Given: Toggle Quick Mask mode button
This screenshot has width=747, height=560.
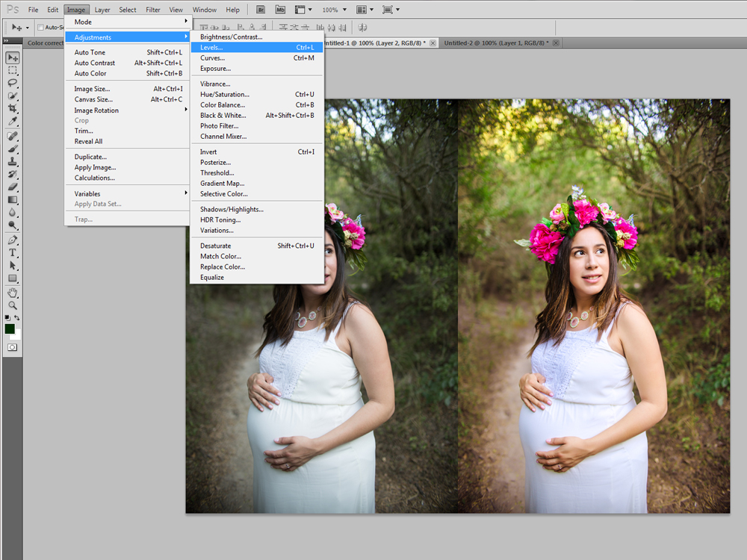Looking at the screenshot, I should pyautogui.click(x=13, y=347).
